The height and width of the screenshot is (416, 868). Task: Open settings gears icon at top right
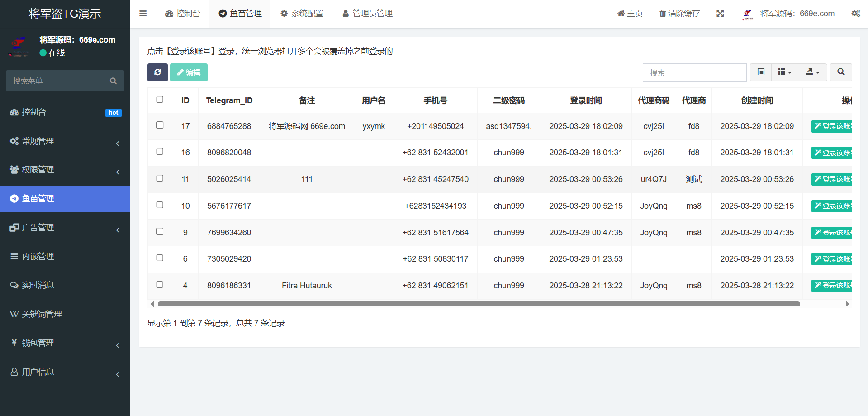[x=855, y=14]
